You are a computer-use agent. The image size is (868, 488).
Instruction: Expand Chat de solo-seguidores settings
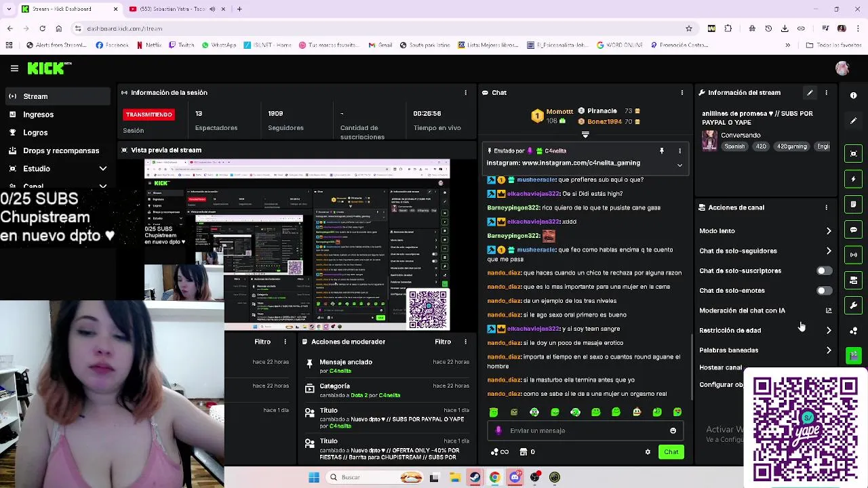(829, 251)
